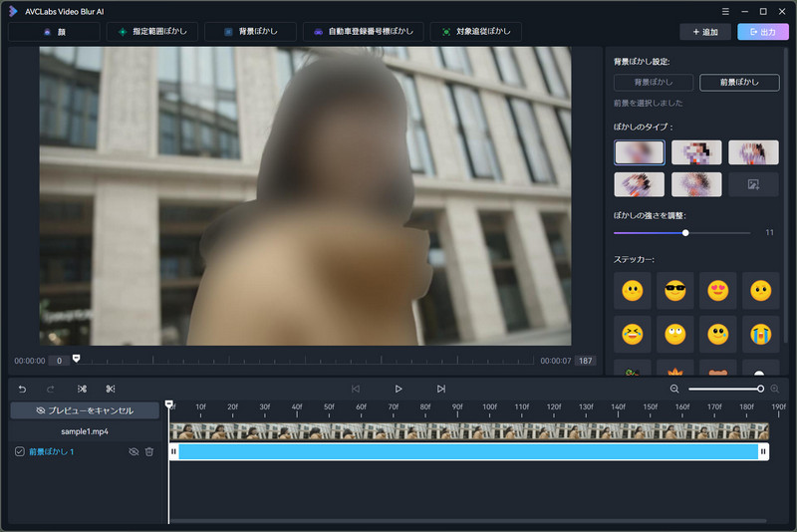Pick the laughing squint-eyes sticker
The height and width of the screenshot is (532, 797).
point(633,335)
